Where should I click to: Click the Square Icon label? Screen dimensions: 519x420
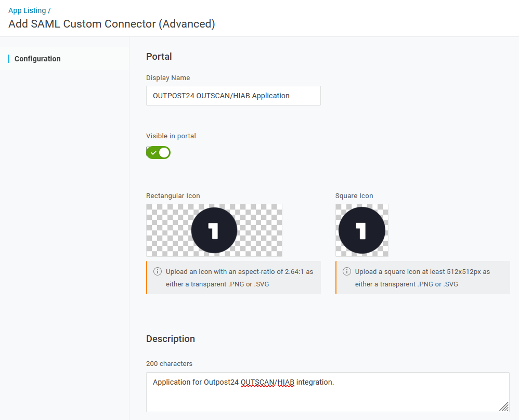(x=354, y=196)
